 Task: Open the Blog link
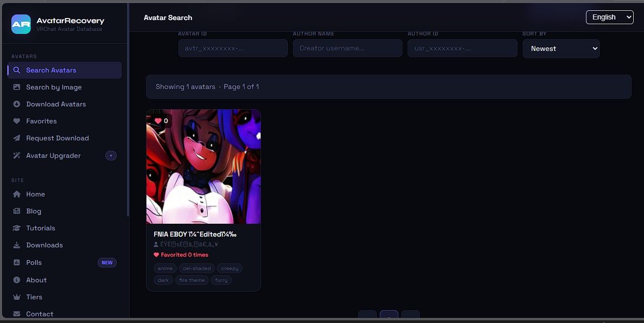(64, 211)
